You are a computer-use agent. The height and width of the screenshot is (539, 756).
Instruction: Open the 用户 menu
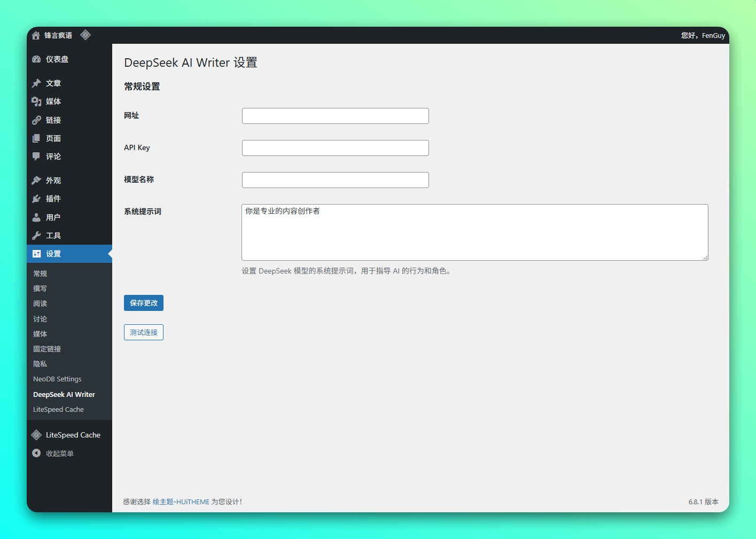[69, 217]
